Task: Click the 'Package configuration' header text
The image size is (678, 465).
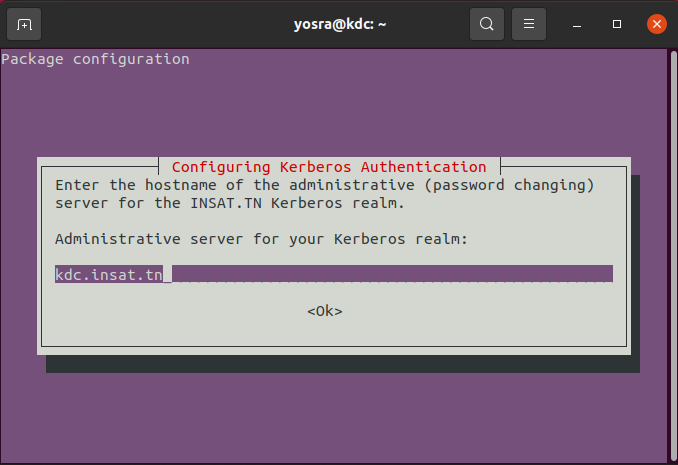Action: click(96, 59)
